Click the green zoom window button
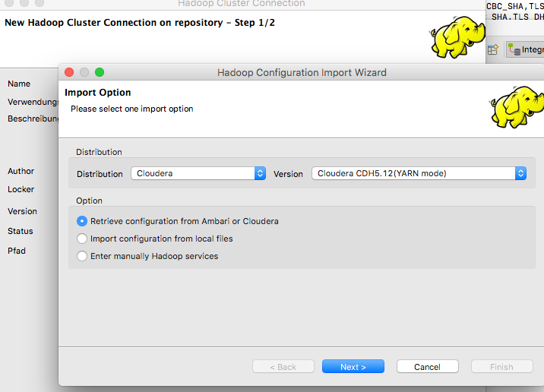Screen dimensions: 544x392 (100, 72)
